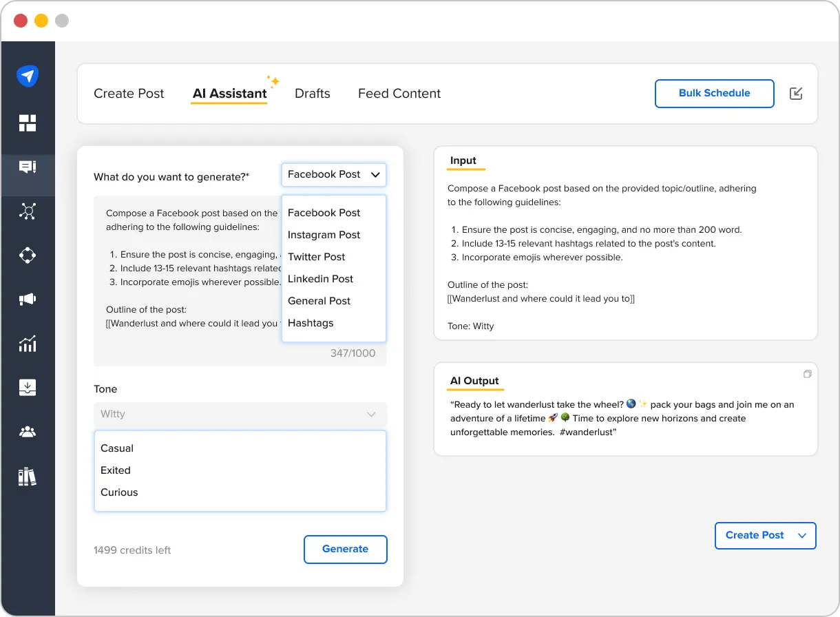
Task: Open the Feed Content tab
Action: click(x=399, y=93)
